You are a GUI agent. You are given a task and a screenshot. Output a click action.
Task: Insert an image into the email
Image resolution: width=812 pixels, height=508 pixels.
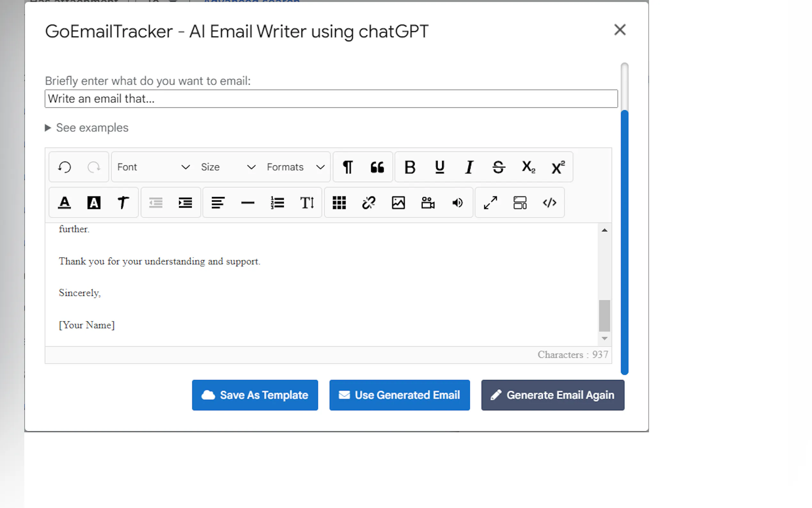click(398, 202)
